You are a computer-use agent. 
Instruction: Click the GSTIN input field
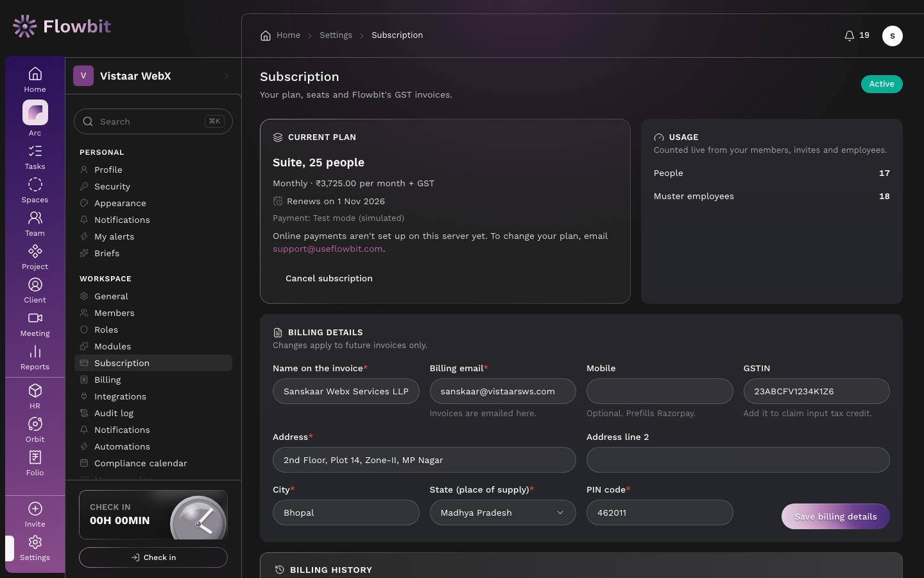[x=816, y=391]
